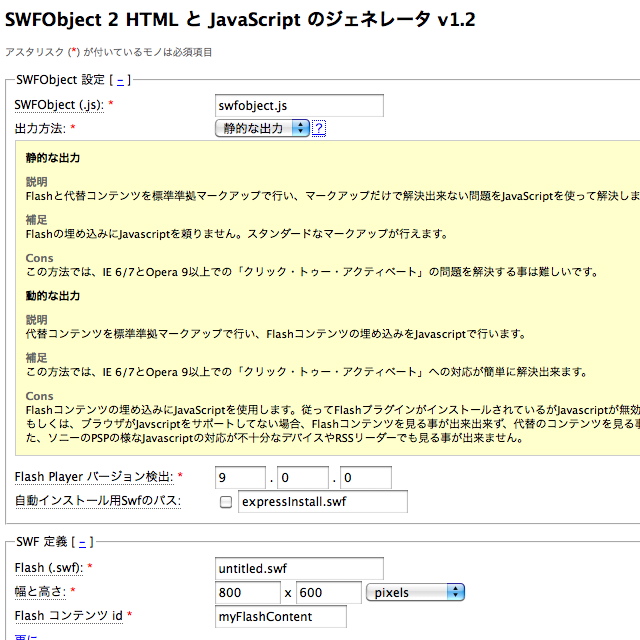Open the 出力方法 dropdown showing 静的な出力
Screen dimensions: 640x640
pos(263,128)
